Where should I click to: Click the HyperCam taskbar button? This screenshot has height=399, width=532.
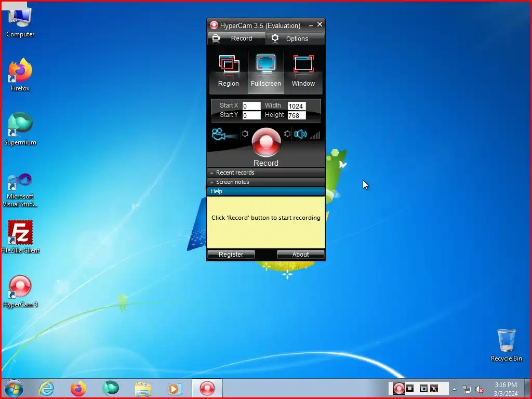click(x=207, y=389)
